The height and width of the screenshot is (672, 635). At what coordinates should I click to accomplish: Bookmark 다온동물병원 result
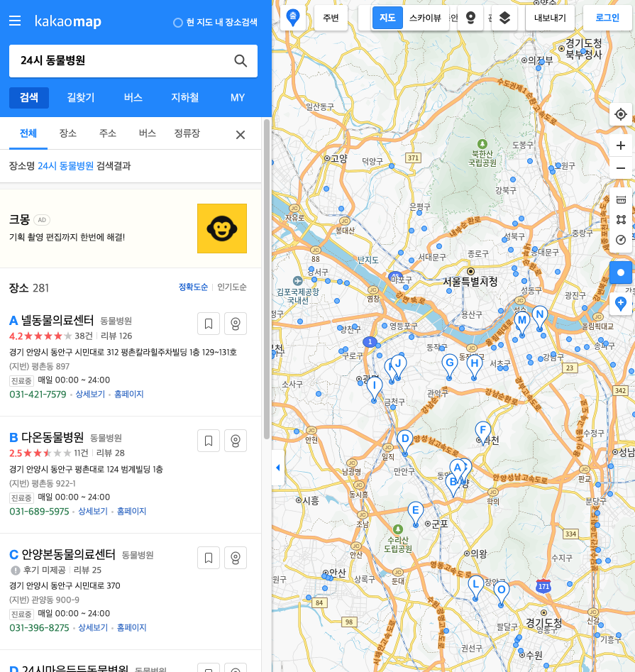209,441
